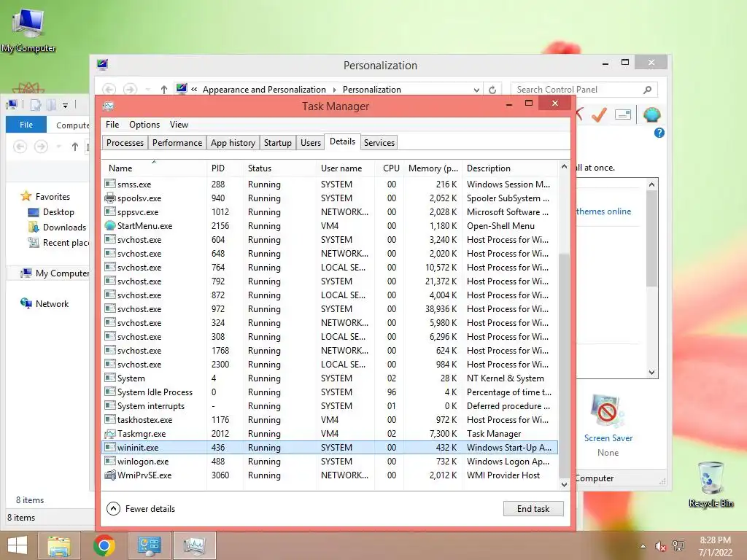Show hidden system tray icons arrow
Screen dimensions: 747x560
643,546
